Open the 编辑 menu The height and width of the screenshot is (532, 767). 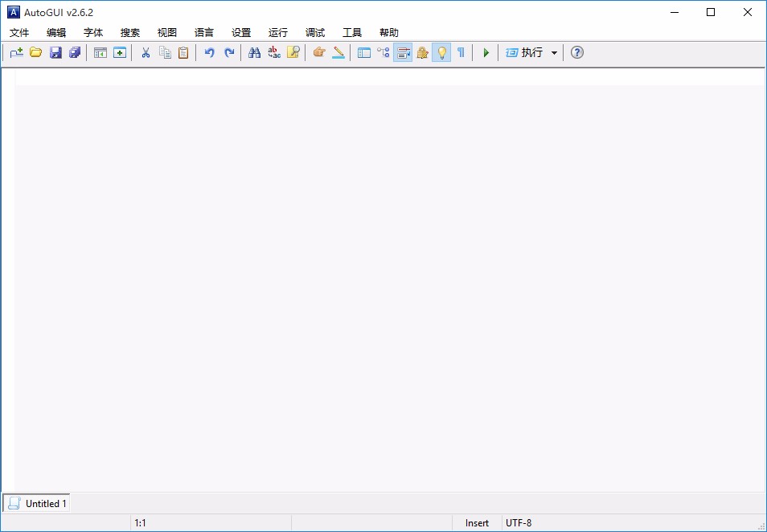(x=56, y=33)
